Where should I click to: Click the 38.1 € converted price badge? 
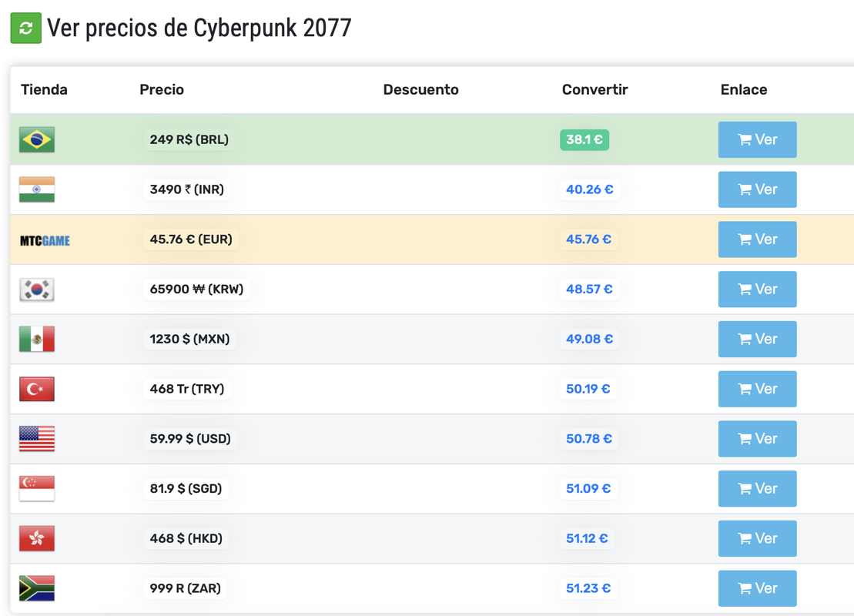tap(584, 139)
